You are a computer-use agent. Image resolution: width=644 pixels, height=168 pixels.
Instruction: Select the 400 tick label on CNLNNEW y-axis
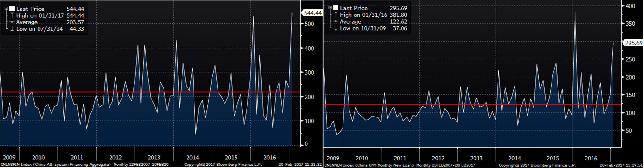[630, 6]
